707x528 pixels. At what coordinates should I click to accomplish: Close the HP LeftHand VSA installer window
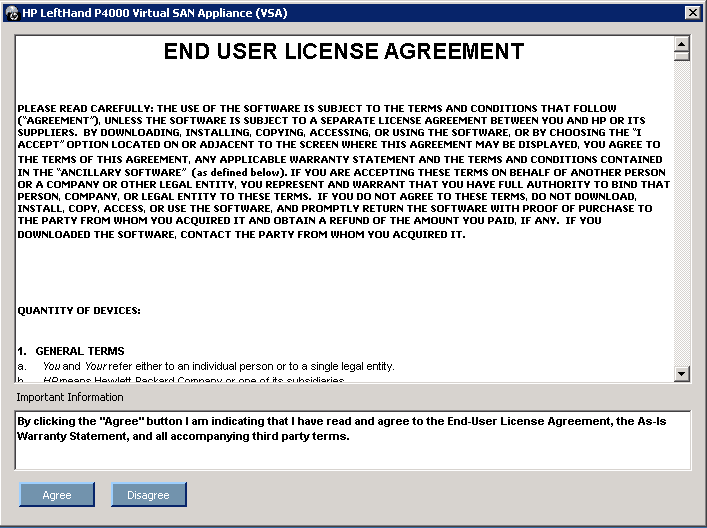(692, 13)
